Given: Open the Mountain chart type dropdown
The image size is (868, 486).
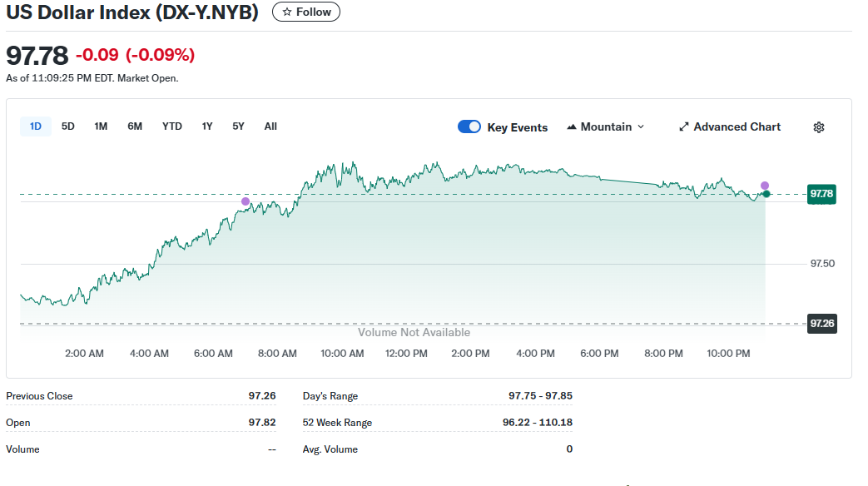Looking at the screenshot, I should coord(605,126).
